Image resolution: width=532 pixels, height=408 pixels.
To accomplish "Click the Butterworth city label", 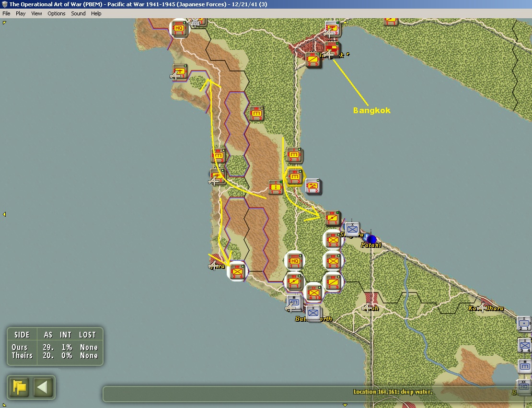I will 313,319.
